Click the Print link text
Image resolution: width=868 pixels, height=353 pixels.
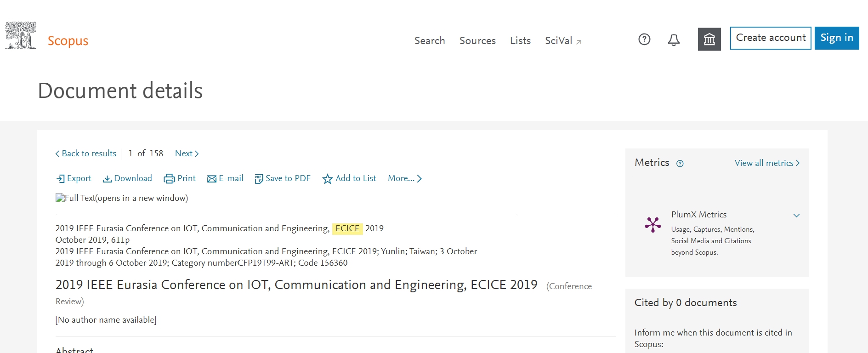187,178
